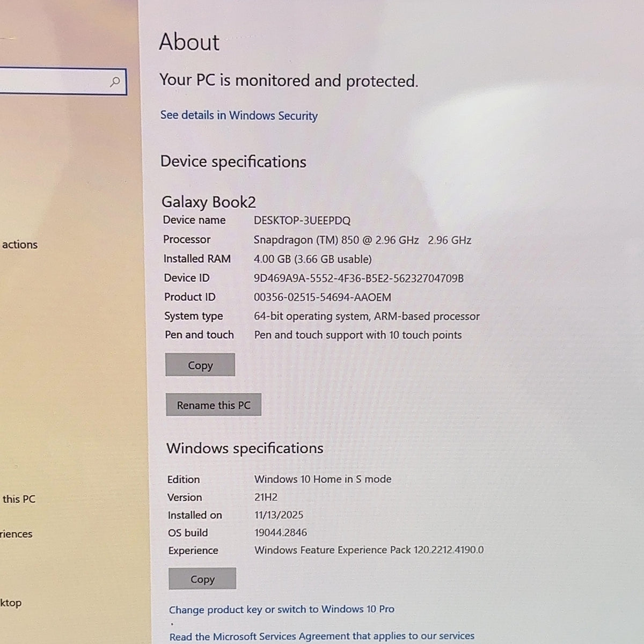
Task: Click the 64-bit operating system system type value
Action: [x=367, y=316]
